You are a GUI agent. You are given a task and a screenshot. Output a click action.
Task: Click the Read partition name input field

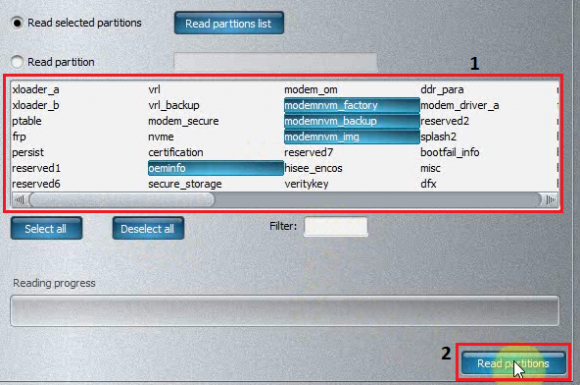pyautogui.click(x=276, y=62)
